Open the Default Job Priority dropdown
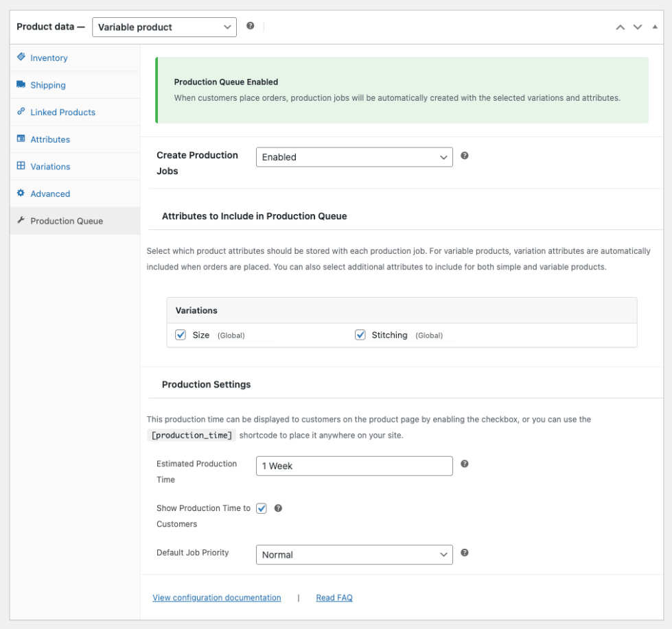 tap(354, 555)
